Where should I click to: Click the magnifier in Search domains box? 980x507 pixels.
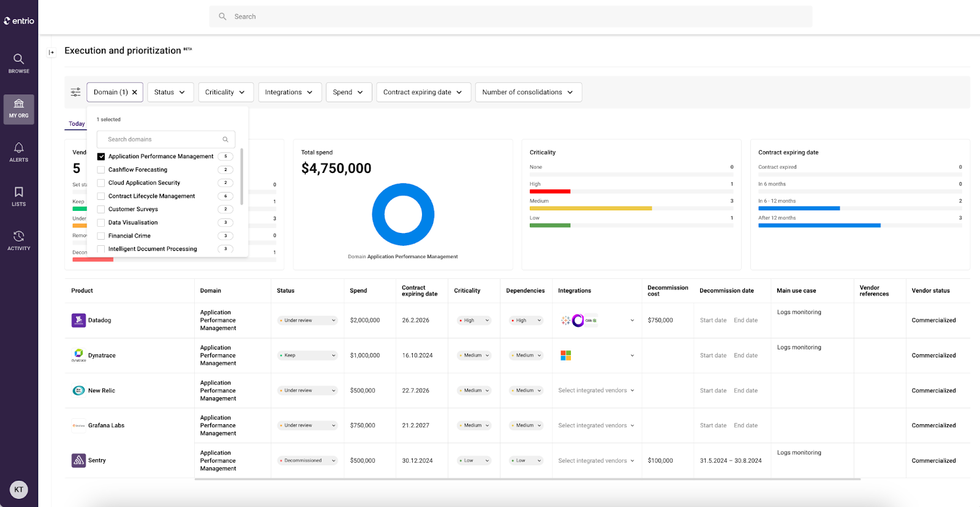point(225,139)
